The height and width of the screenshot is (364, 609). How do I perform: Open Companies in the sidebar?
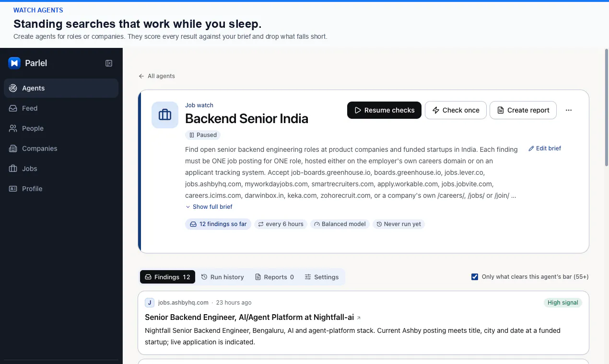tap(61, 148)
